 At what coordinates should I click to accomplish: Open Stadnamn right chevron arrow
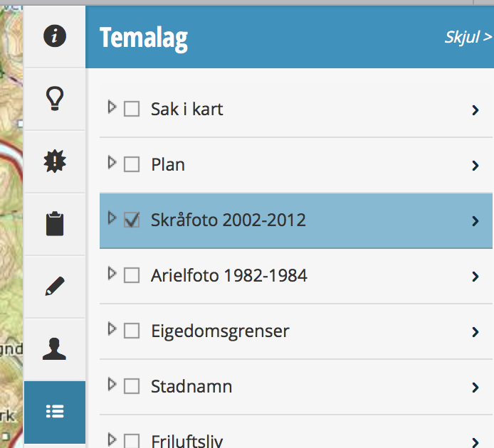(x=475, y=388)
